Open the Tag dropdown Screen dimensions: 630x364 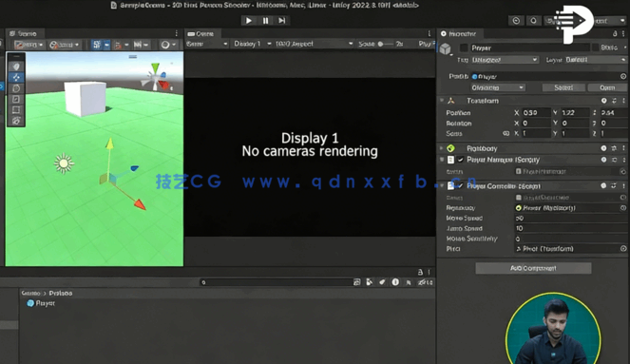coord(505,60)
